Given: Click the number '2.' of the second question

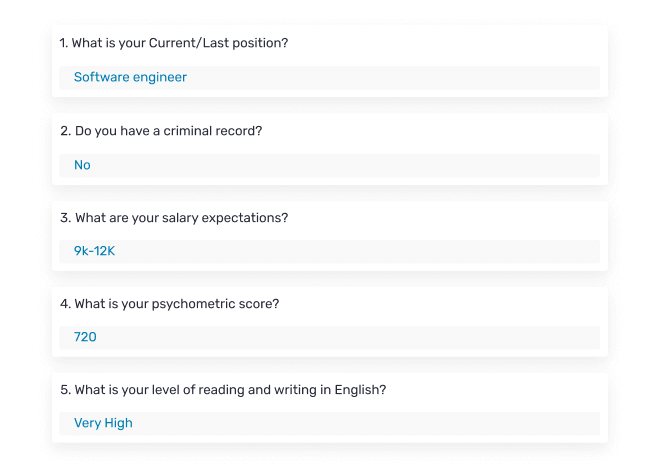Looking at the screenshot, I should click(x=65, y=131).
